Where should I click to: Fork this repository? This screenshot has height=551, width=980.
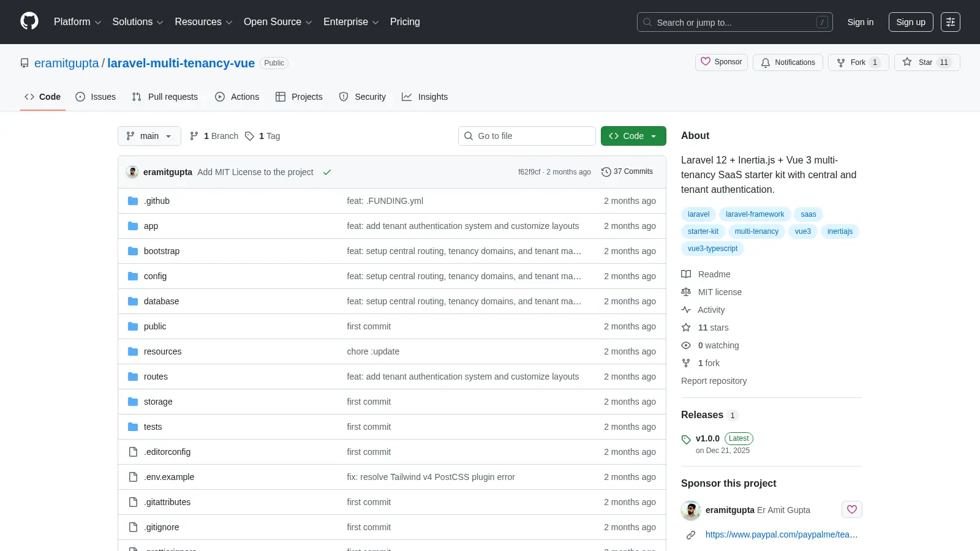(858, 62)
